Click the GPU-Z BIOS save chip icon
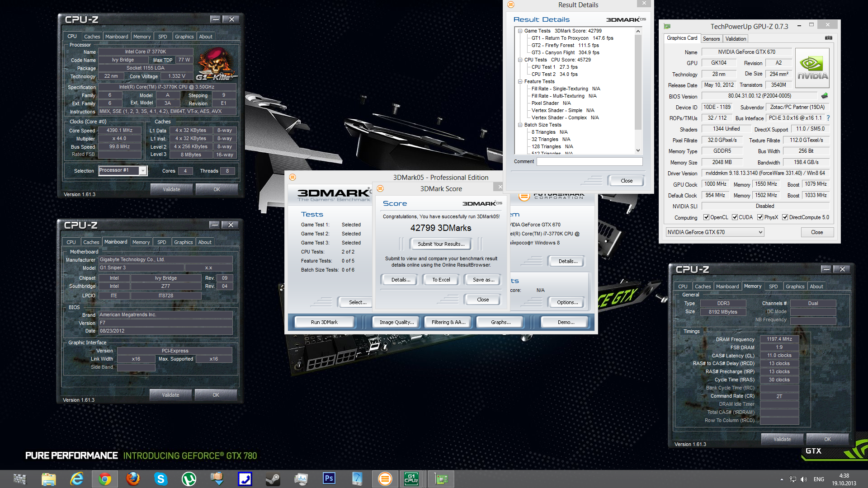Image resolution: width=868 pixels, height=488 pixels. pyautogui.click(x=825, y=96)
